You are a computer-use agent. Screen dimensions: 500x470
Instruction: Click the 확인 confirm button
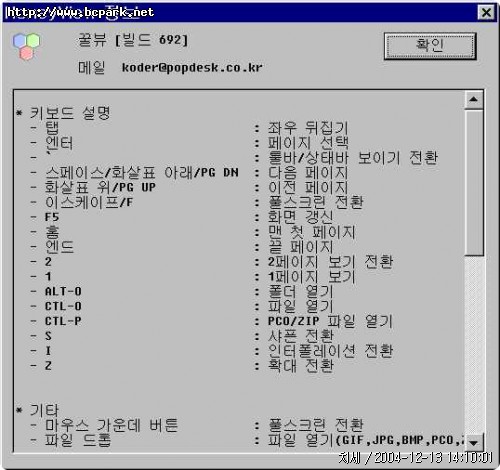pyautogui.click(x=430, y=46)
